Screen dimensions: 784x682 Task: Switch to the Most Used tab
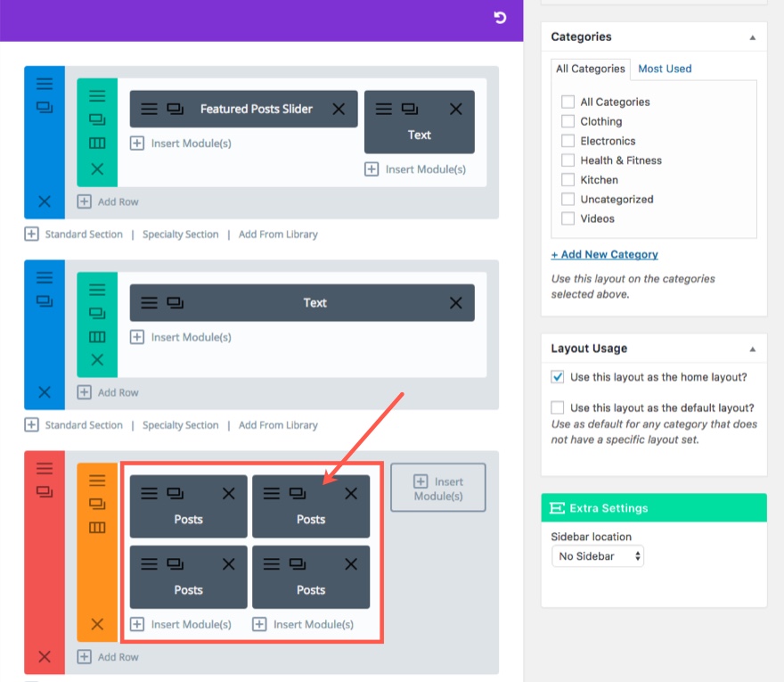click(x=665, y=69)
